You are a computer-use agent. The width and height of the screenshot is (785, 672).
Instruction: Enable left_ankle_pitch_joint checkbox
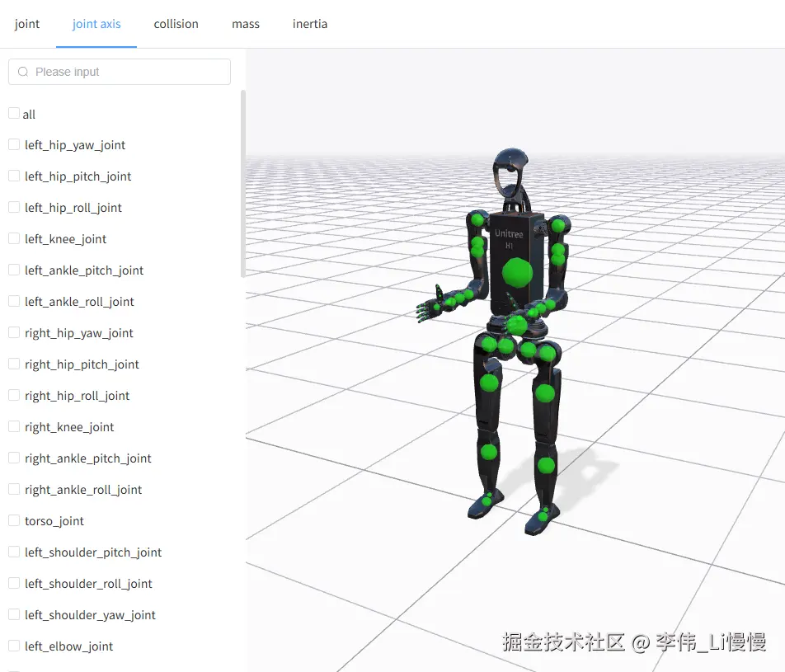click(14, 270)
